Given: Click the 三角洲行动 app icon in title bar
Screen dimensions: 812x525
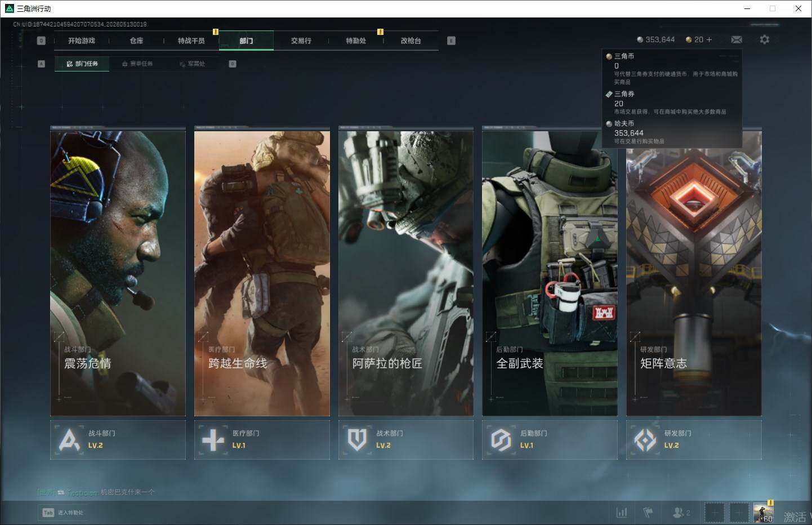Looking at the screenshot, I should point(9,8).
